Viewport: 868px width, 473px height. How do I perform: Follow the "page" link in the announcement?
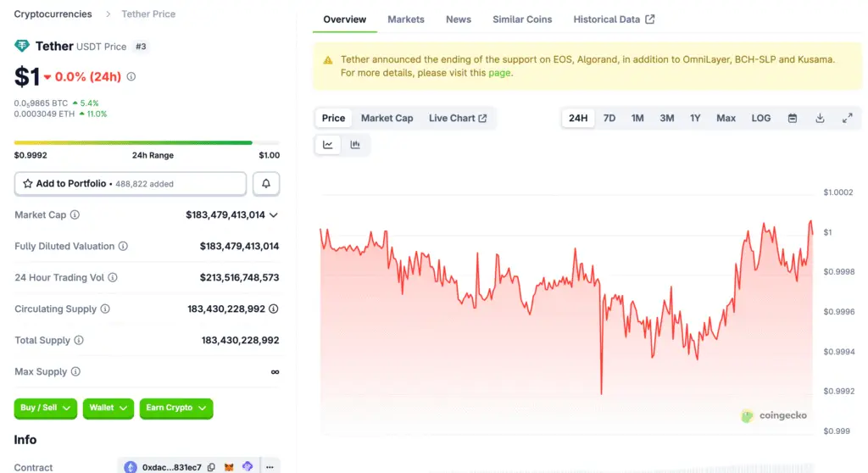499,73
